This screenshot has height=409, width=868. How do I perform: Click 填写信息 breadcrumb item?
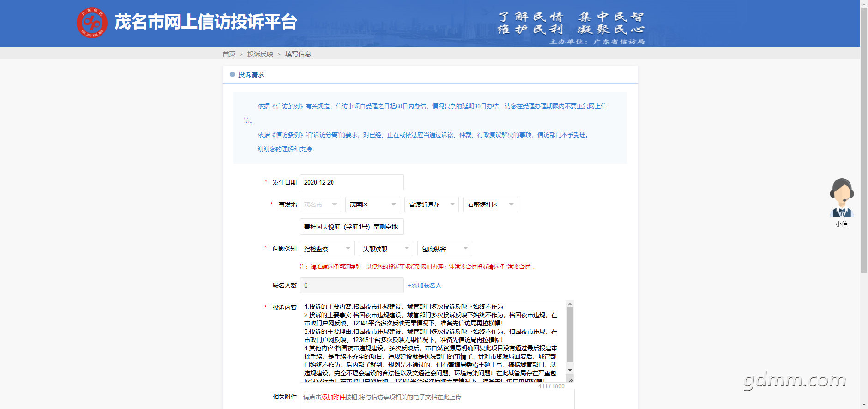click(x=298, y=54)
